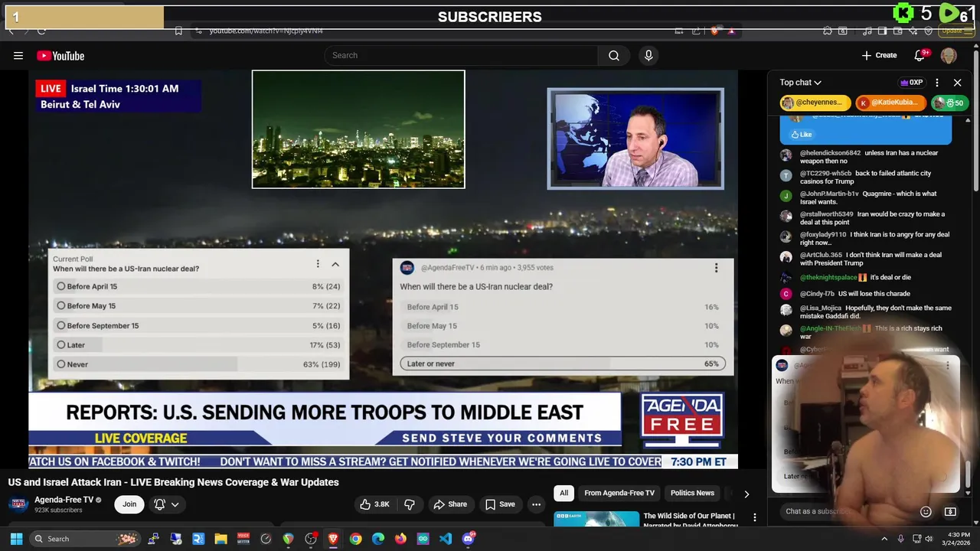Click the Brave Shields lion icon
The width and height of the screenshot is (980, 551).
point(714,31)
